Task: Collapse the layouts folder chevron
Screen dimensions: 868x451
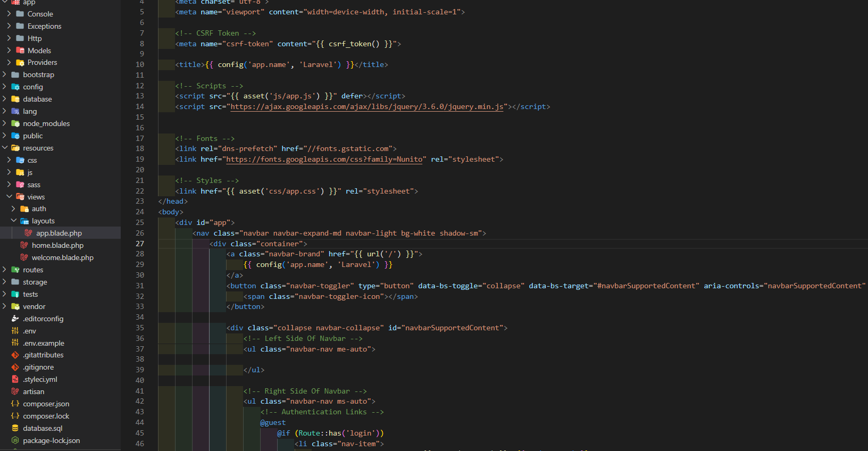Action: tap(13, 221)
